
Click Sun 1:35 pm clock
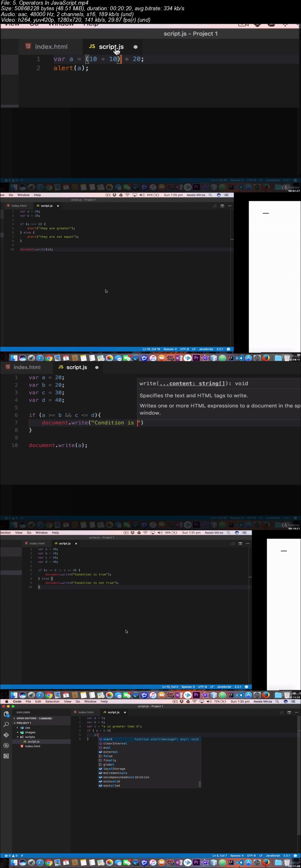(x=240, y=702)
